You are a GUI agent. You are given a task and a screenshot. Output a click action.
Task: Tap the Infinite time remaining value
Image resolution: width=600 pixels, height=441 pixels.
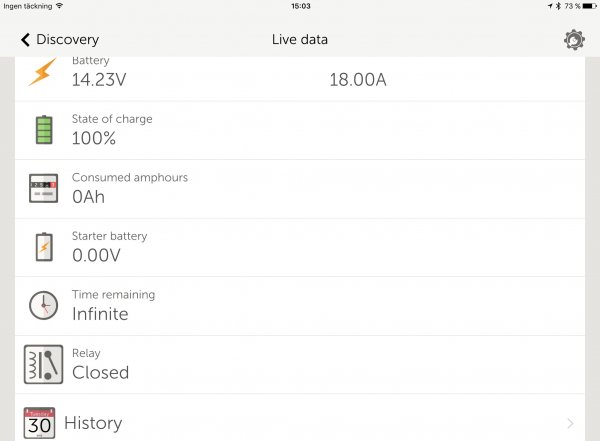tap(100, 314)
